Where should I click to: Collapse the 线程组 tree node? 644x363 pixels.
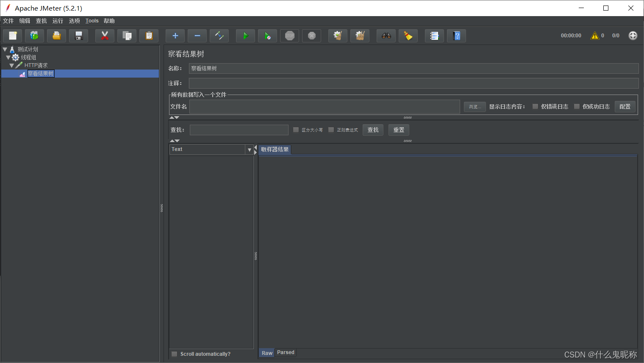click(8, 57)
